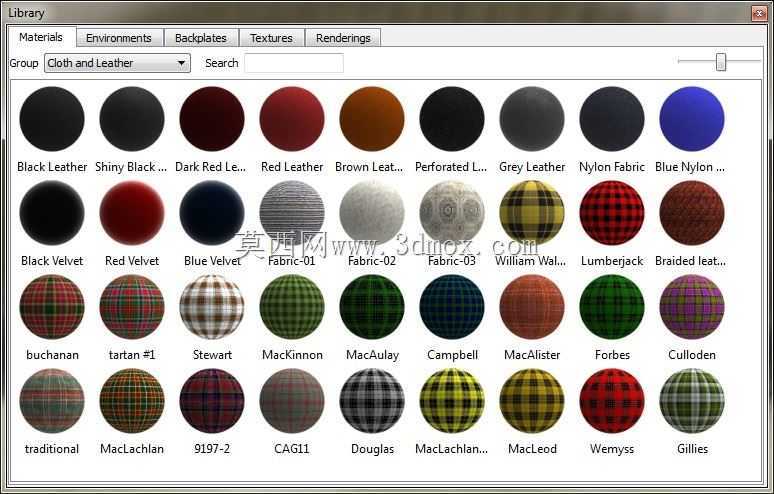Select the Perforated Leather material
The image size is (774, 494).
click(452, 119)
